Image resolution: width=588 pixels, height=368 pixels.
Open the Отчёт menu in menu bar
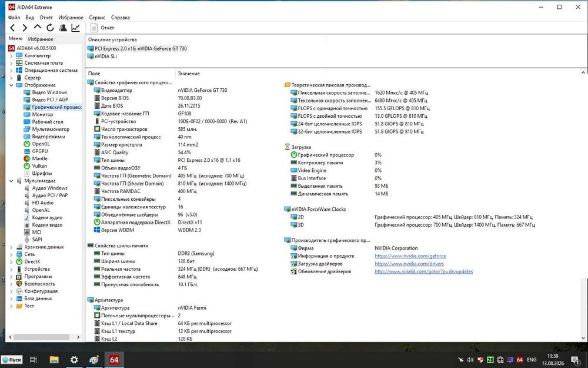click(46, 17)
